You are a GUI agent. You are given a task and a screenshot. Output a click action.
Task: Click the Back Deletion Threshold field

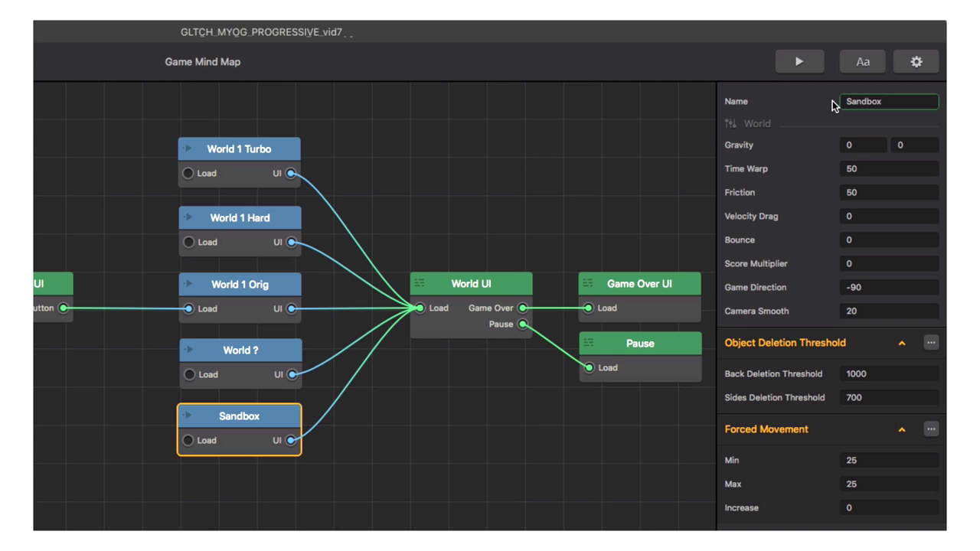888,374
